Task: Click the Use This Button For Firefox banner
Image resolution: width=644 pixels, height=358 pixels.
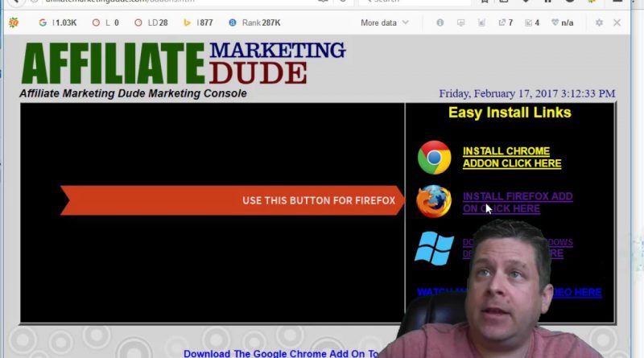Action: (x=233, y=200)
